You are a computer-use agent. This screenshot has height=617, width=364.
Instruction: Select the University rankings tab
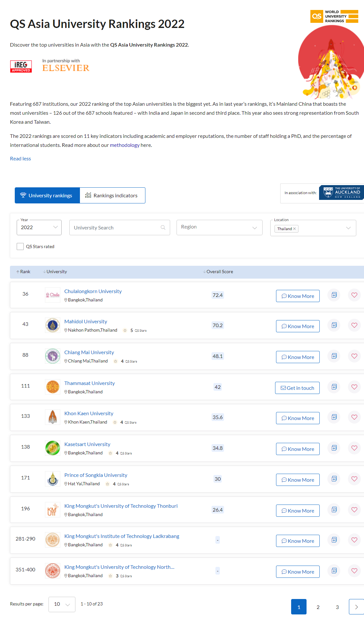[47, 195]
